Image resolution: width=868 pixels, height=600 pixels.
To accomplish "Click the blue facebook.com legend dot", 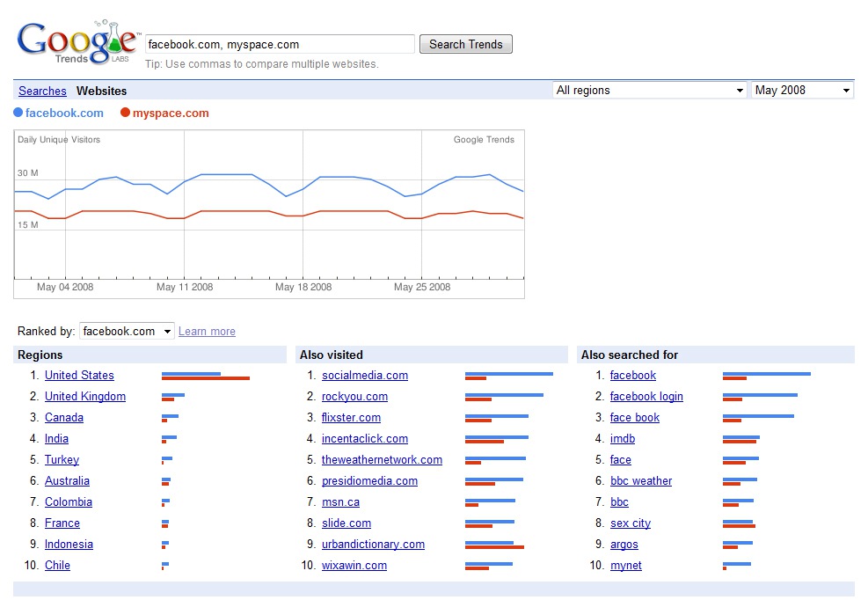I will tap(18, 113).
